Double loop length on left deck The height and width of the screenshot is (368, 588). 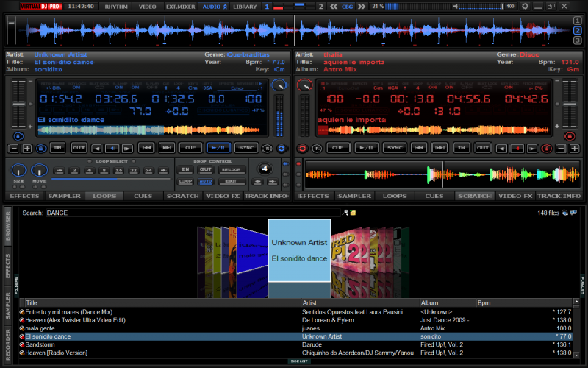coord(127,149)
